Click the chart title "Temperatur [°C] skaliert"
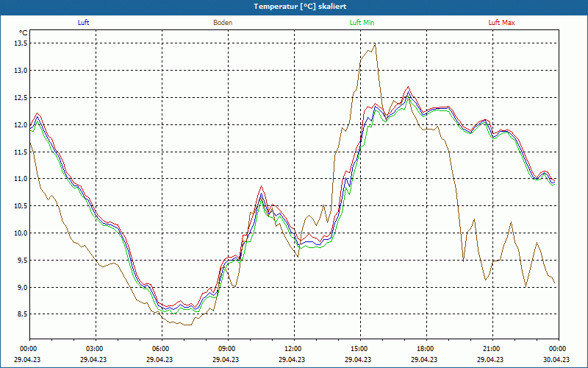588x368 pixels. click(x=294, y=6)
